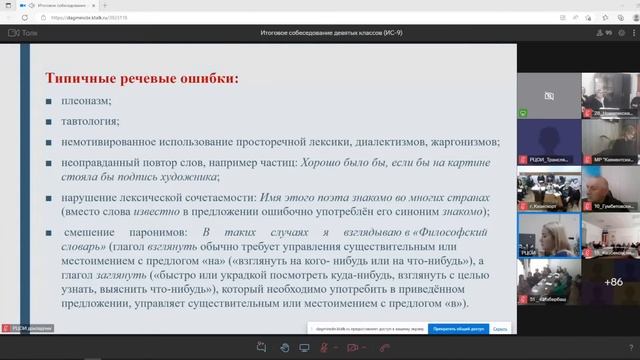
Task: Select the bald man participant tile
Action: (611, 189)
